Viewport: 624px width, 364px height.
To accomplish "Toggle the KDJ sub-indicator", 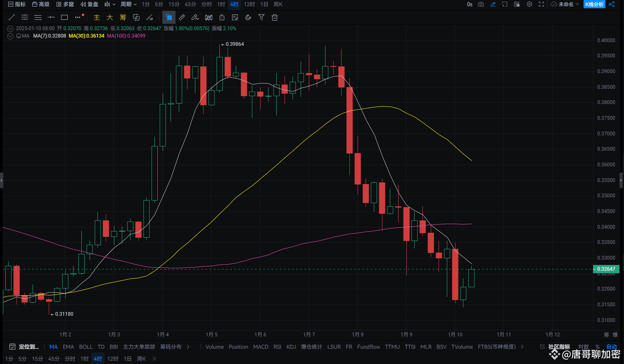I will (x=291, y=347).
